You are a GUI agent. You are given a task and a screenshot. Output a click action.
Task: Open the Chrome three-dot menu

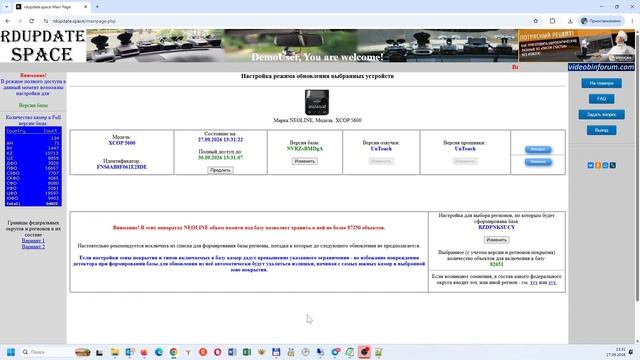coord(632,21)
